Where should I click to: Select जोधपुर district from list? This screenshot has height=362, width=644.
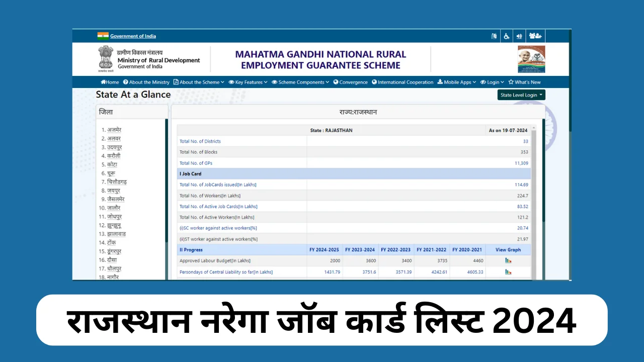tap(114, 217)
